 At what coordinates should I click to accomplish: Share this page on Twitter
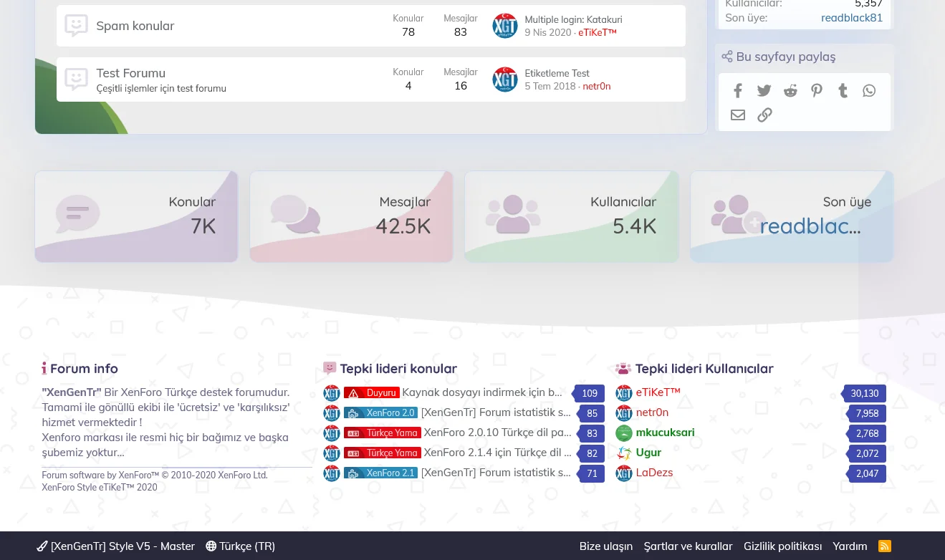click(764, 91)
